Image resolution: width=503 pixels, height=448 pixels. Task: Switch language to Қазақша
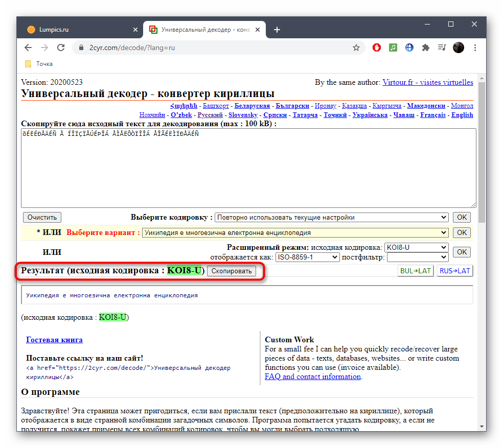tap(354, 106)
